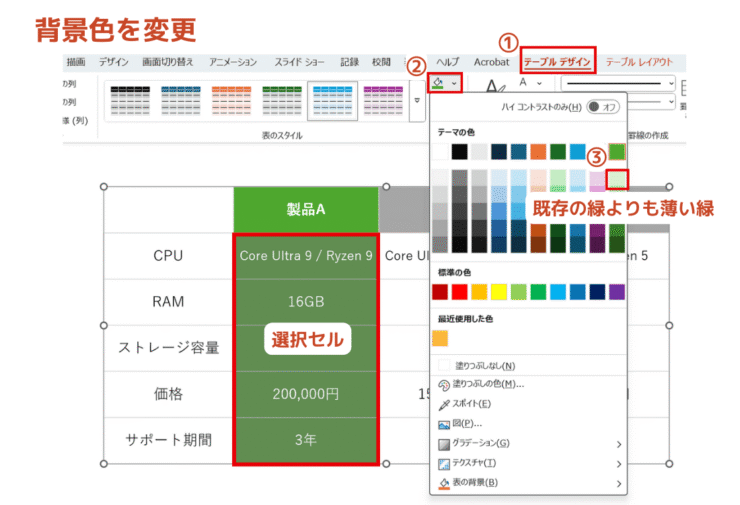Open the 画面切り替え tab
Image resolution: width=740 pixels, height=505 pixels.
click(168, 62)
